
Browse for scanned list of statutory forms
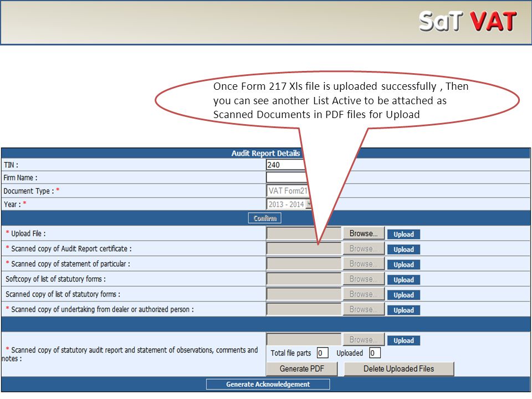pos(364,294)
